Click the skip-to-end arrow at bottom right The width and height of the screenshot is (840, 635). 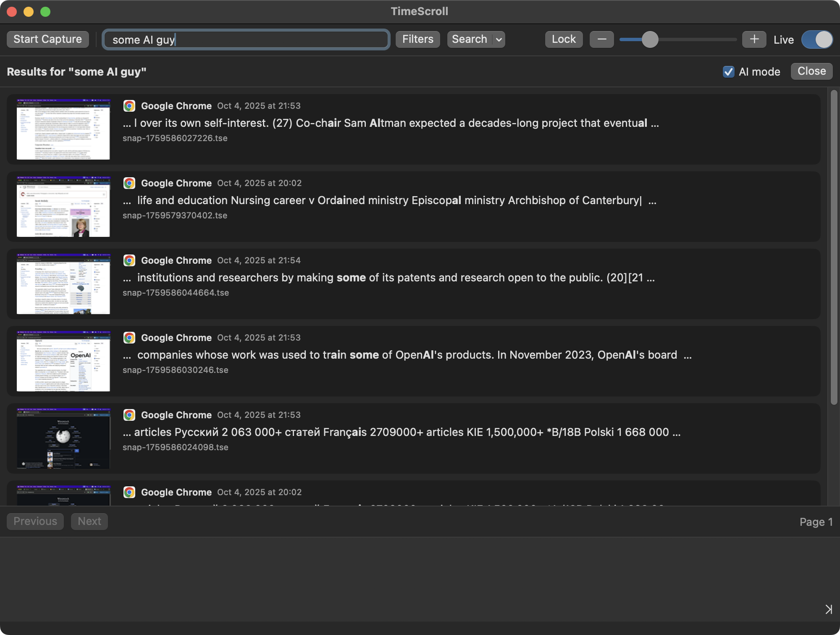point(829,609)
